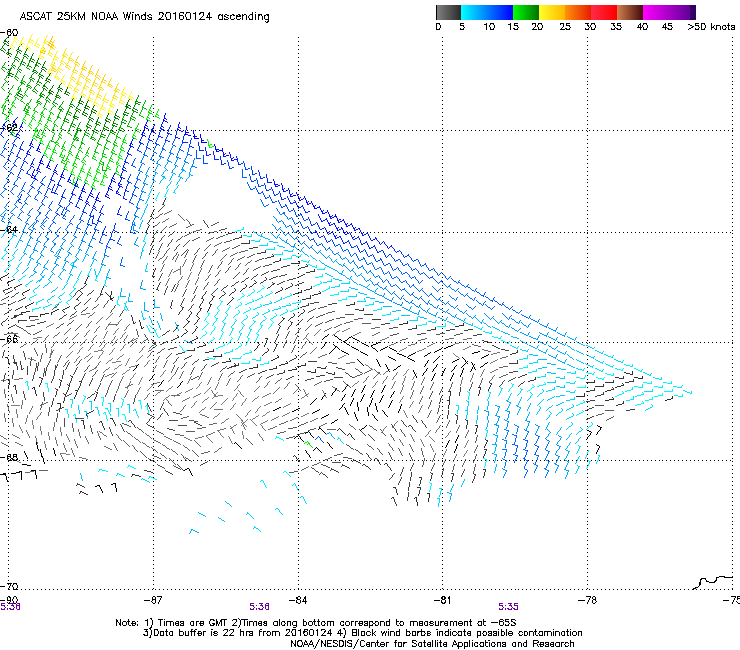Click the '-62' latitude axis label
Screen dimensions: 740x650
point(9,128)
